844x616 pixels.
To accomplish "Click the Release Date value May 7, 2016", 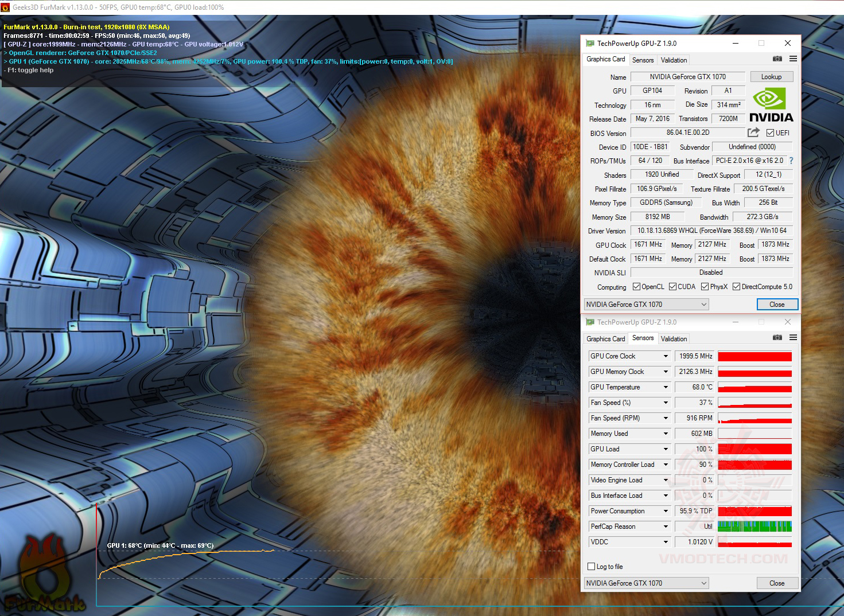I will pyautogui.click(x=652, y=119).
